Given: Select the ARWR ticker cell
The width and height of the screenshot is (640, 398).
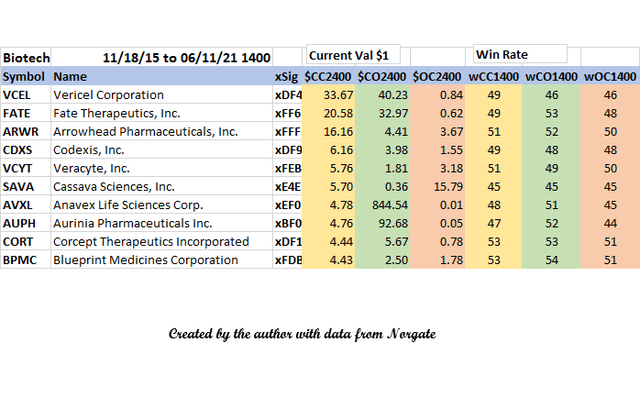Looking at the screenshot, I should [x=25, y=131].
